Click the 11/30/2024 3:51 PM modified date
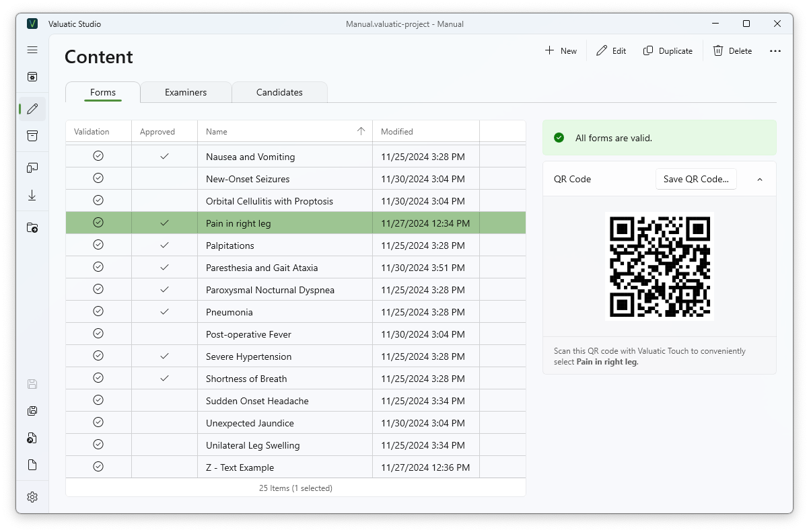Screen dimensions: 809x532 423,268
